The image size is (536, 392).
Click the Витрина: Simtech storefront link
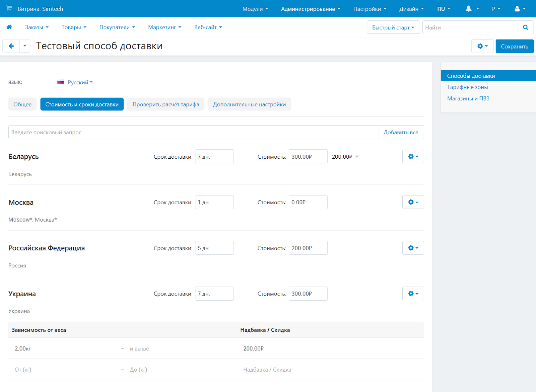click(x=40, y=9)
